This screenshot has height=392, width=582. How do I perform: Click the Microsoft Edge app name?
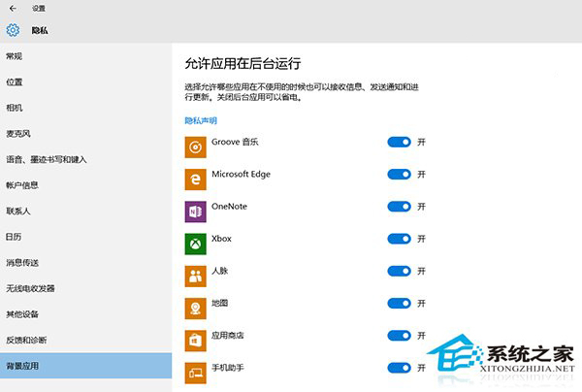click(241, 174)
